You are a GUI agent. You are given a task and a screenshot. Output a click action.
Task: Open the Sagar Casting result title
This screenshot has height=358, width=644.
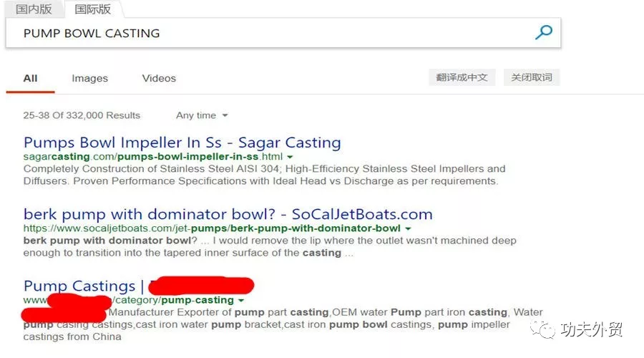[x=182, y=142]
